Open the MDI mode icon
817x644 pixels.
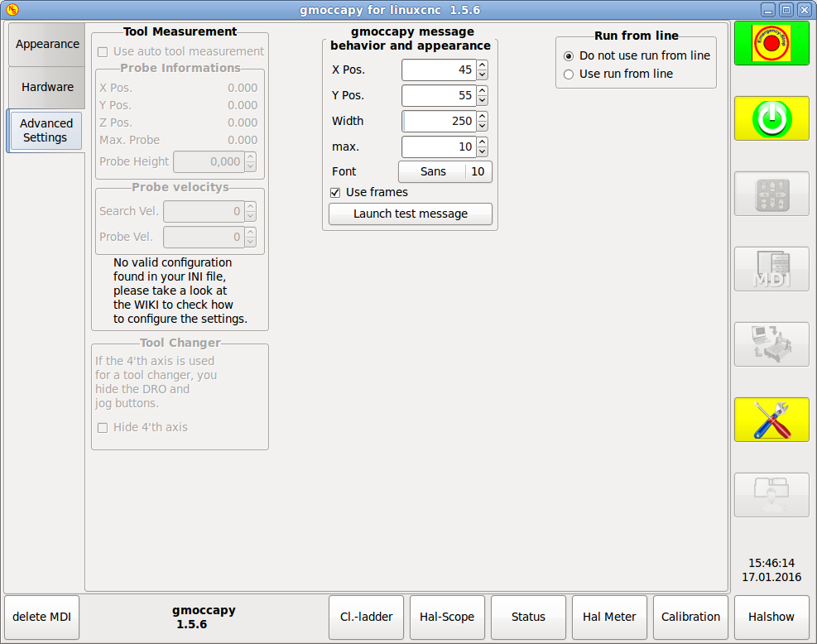pyautogui.click(x=771, y=269)
